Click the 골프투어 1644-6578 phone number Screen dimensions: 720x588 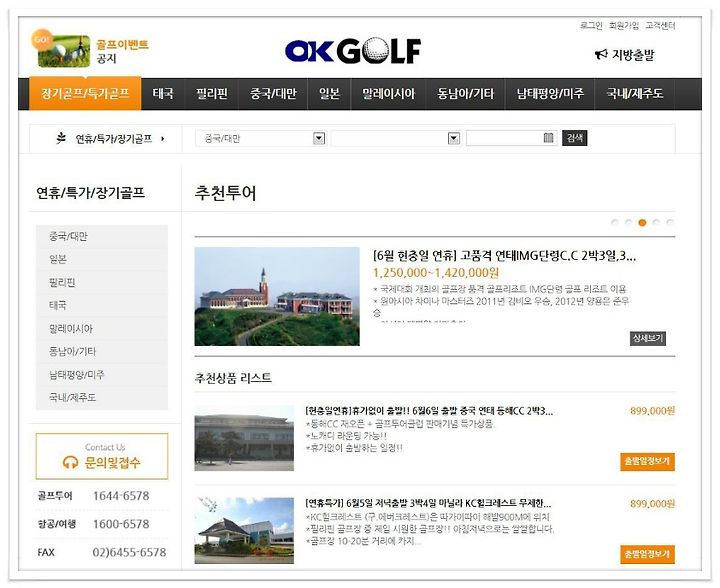(x=121, y=496)
